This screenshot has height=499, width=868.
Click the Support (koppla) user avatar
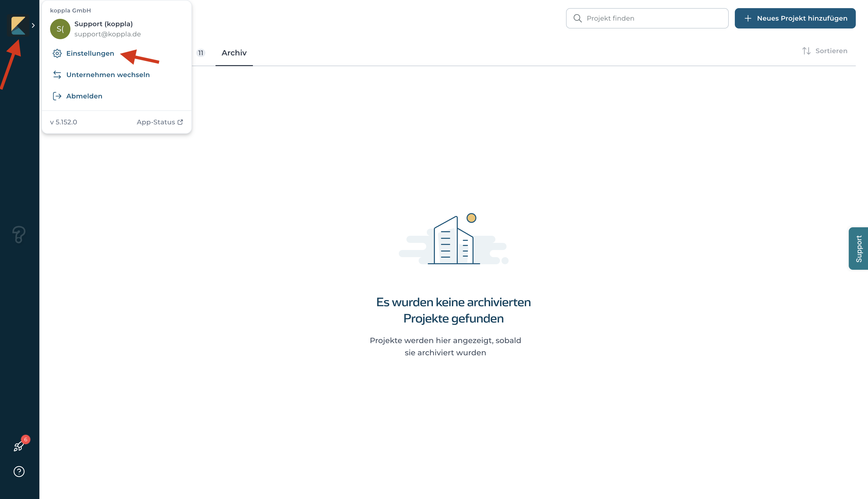[60, 29]
